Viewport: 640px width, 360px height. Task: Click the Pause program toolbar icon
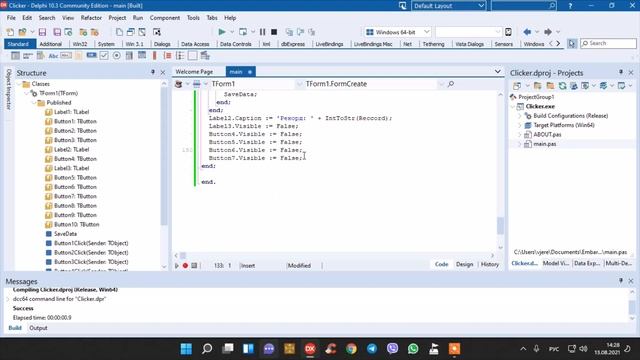(262, 32)
